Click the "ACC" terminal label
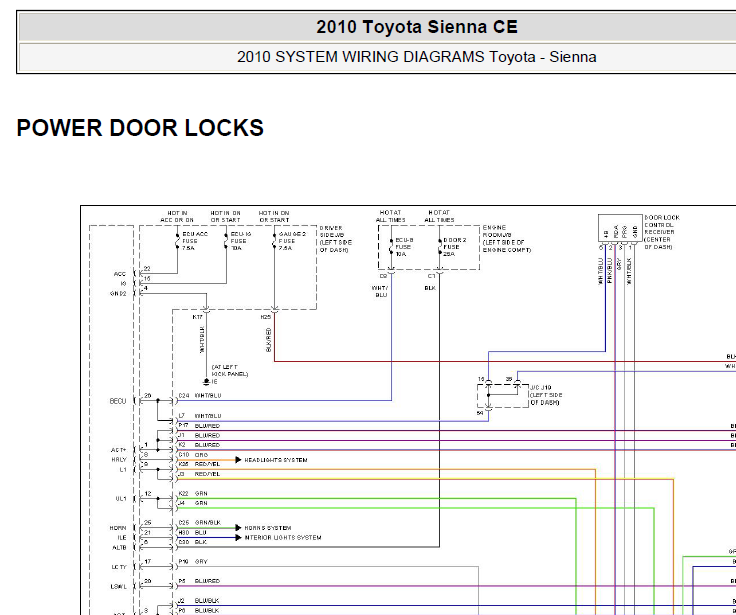The image size is (736, 615). tap(120, 274)
